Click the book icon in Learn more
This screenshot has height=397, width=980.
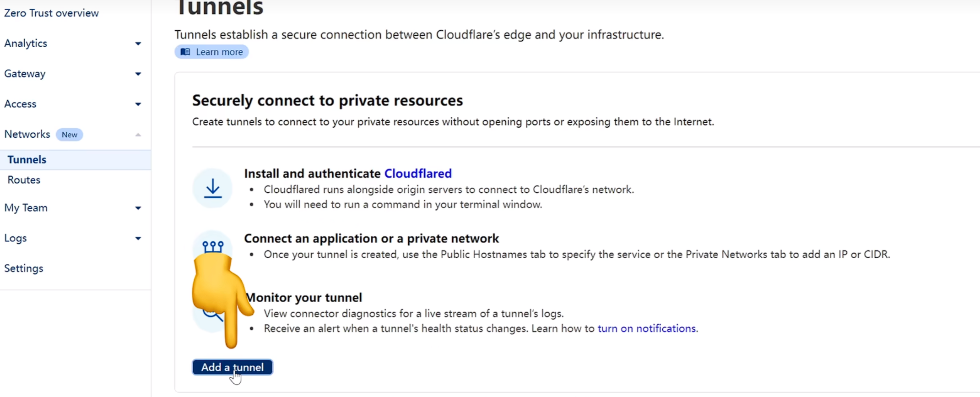(x=185, y=52)
